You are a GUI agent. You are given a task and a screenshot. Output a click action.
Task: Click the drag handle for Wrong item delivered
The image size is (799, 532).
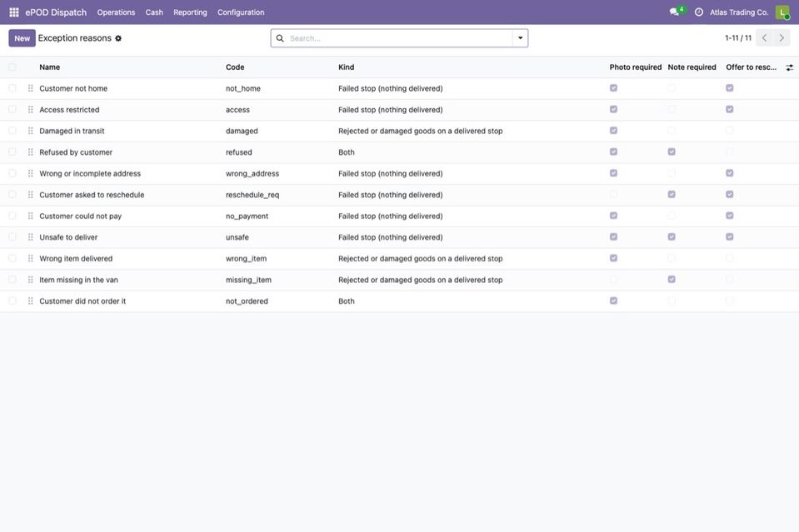point(31,259)
